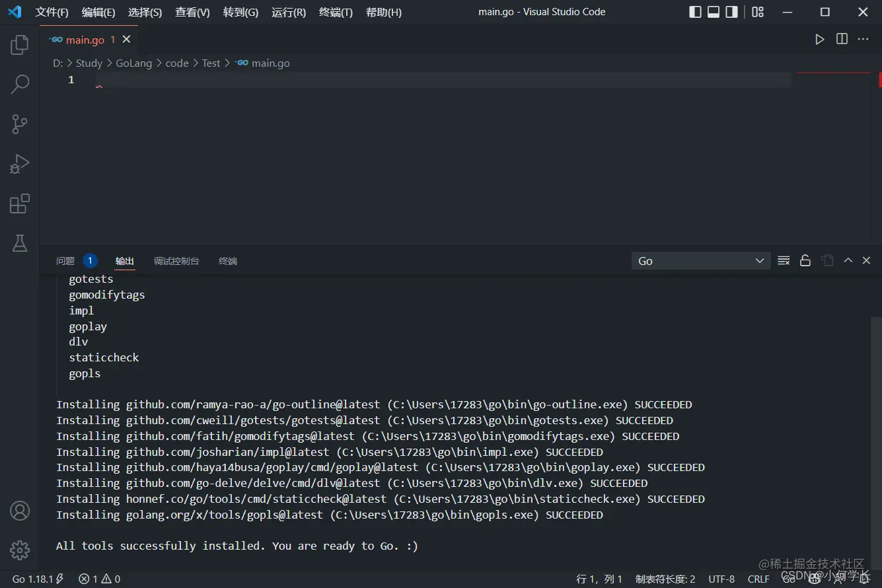This screenshot has width=882, height=588.
Task: Click the code breadcrumb segment
Action: 177,63
